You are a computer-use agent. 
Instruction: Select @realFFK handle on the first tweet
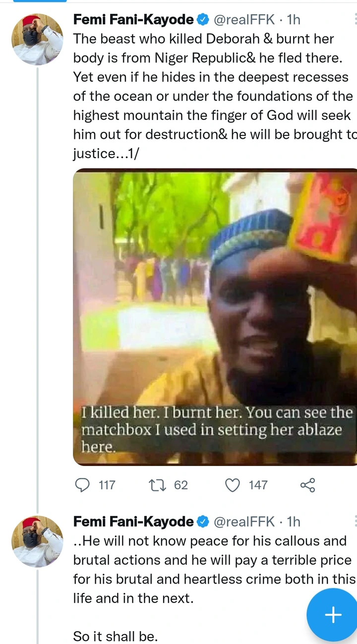(243, 20)
